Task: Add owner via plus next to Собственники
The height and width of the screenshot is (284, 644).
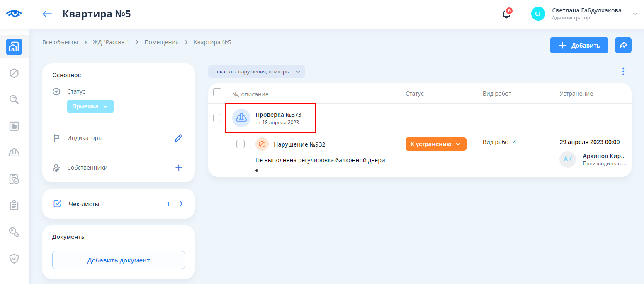Action: [179, 168]
